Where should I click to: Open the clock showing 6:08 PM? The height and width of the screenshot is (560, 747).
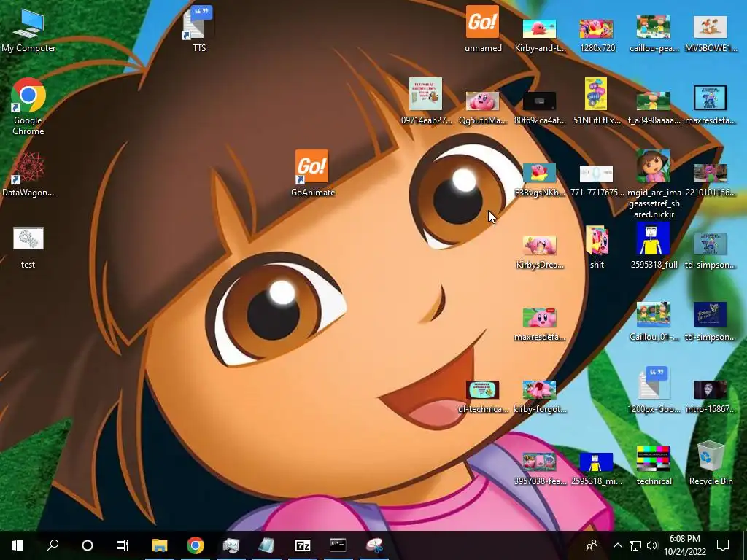(x=684, y=545)
